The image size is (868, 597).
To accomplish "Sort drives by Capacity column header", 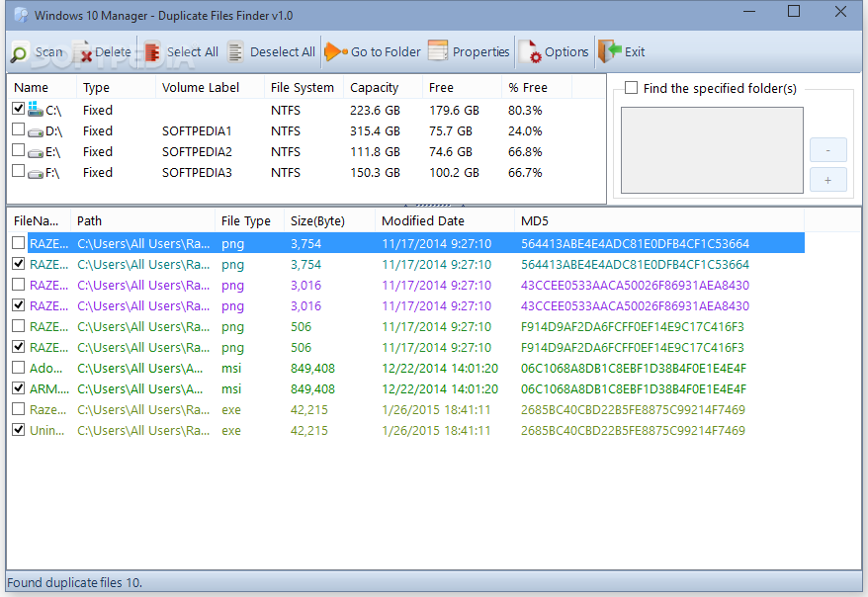I will tap(383, 87).
